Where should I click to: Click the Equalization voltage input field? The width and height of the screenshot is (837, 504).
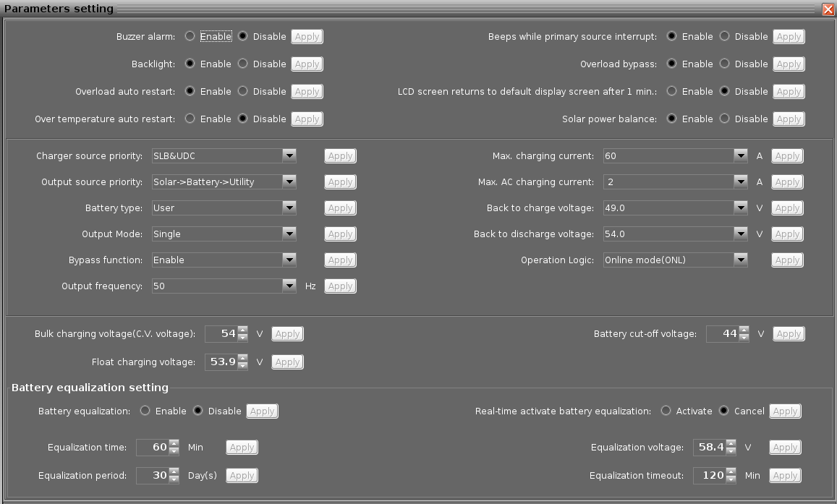point(710,448)
